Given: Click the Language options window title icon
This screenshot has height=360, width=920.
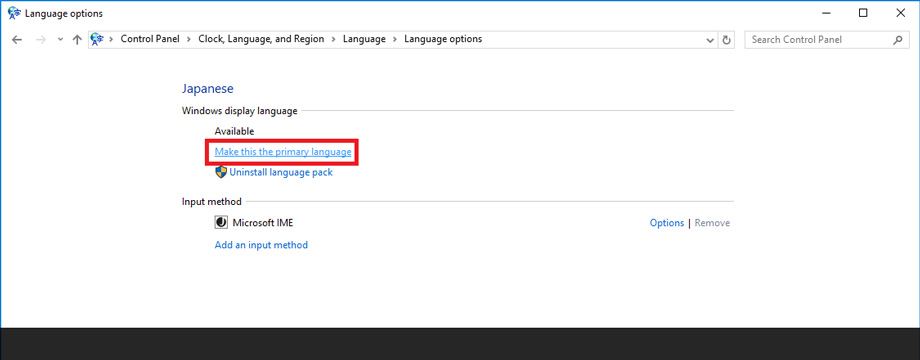Looking at the screenshot, I should point(13,13).
